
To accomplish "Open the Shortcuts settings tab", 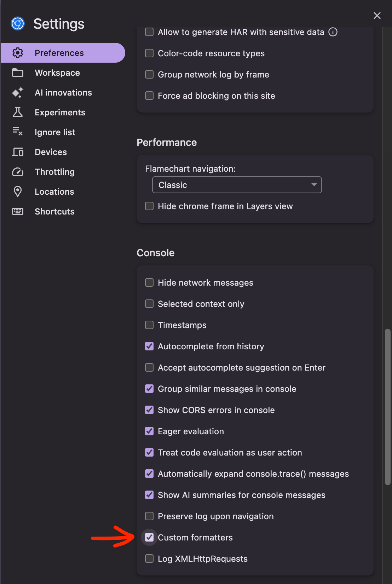I will click(x=54, y=211).
